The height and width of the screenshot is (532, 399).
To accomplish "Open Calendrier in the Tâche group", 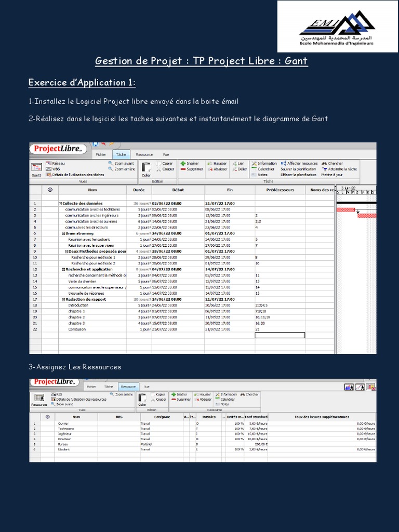I will [x=263, y=169].
